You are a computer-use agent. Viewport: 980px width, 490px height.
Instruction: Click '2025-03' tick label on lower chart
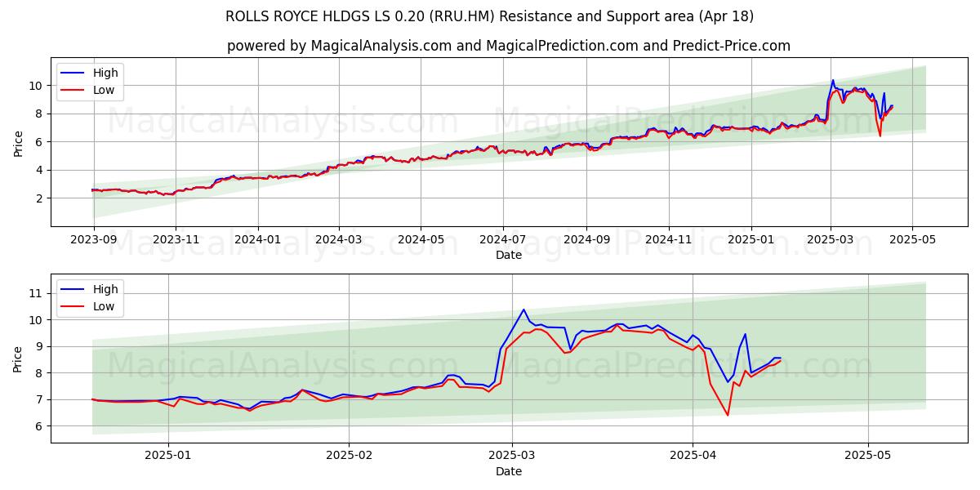click(x=512, y=457)
